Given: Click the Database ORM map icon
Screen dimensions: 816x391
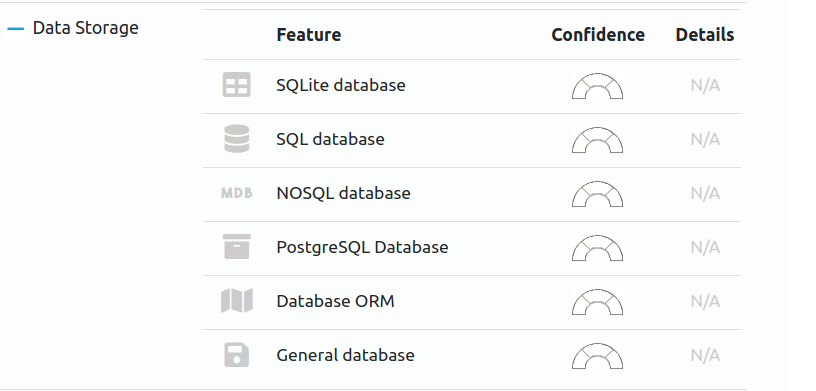Looking at the screenshot, I should (237, 300).
